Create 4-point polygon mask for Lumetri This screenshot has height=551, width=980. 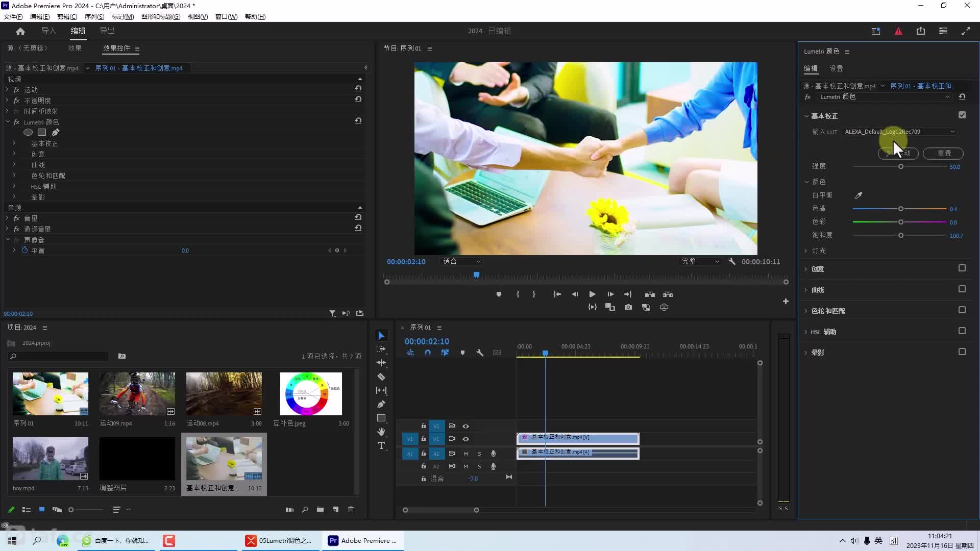tap(42, 132)
